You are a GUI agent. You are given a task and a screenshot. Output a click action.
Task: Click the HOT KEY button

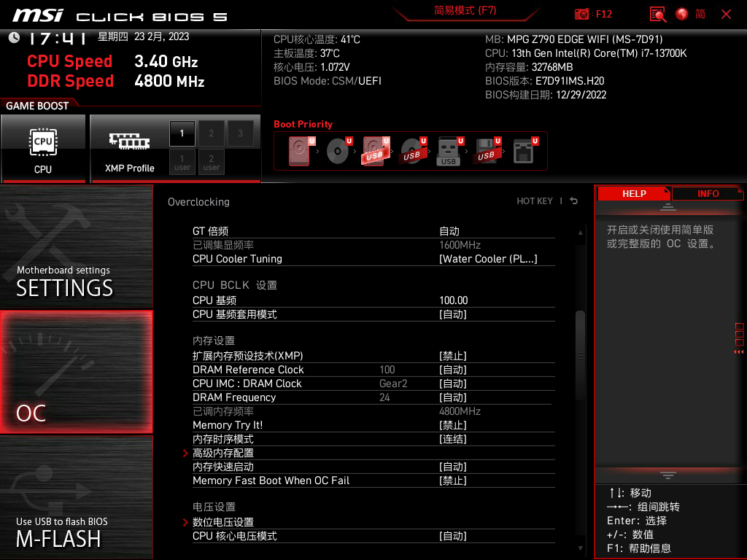tap(535, 201)
